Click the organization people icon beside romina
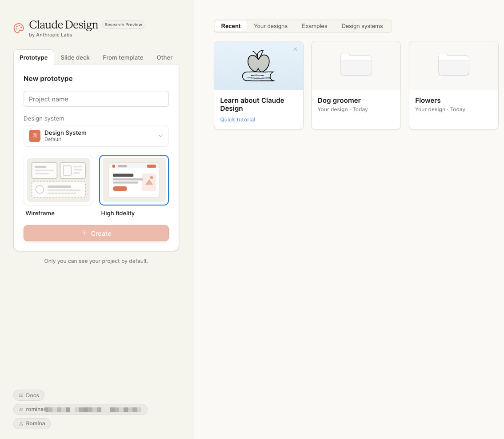 click(x=21, y=409)
